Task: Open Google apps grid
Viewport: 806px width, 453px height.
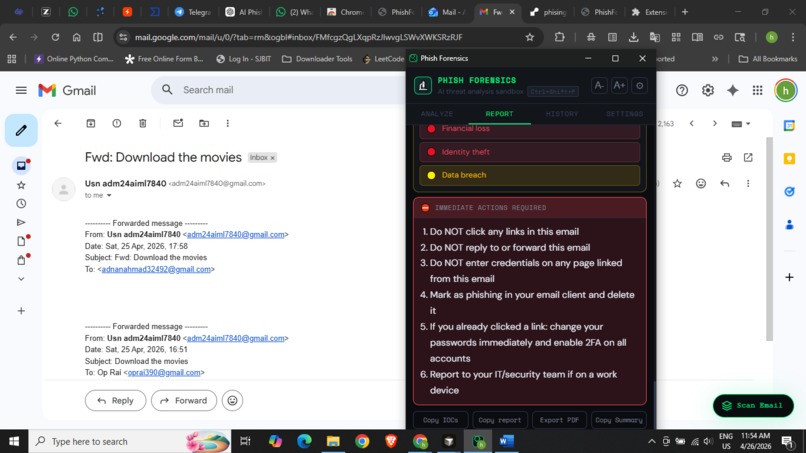Action: tap(758, 90)
